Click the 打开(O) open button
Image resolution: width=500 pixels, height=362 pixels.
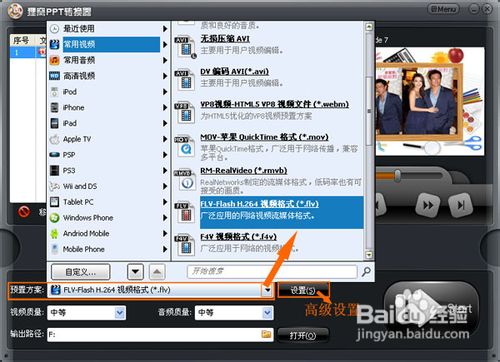[303, 335]
